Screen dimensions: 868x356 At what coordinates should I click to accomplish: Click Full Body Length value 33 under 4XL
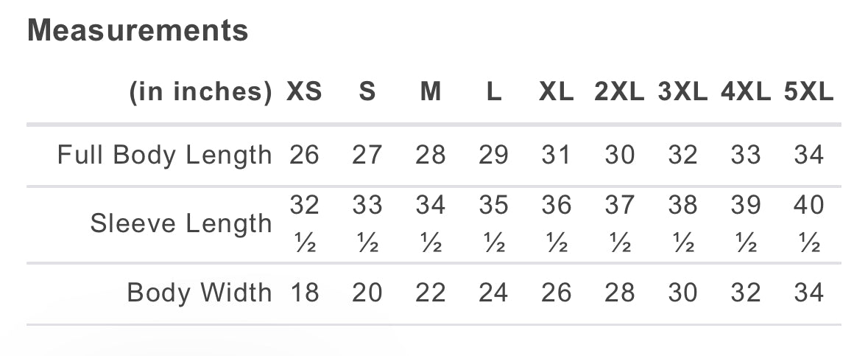746,155
